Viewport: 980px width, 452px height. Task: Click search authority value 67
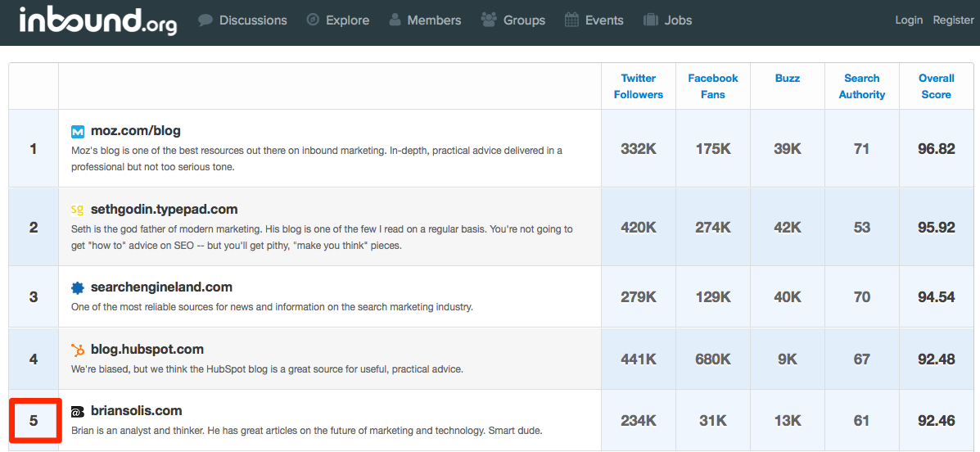tap(862, 359)
